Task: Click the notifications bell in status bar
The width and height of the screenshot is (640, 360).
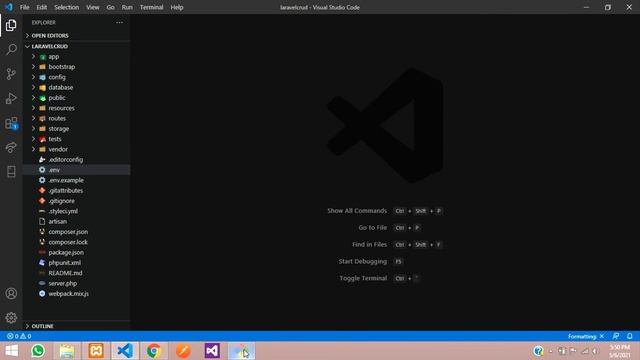Action: [629, 336]
